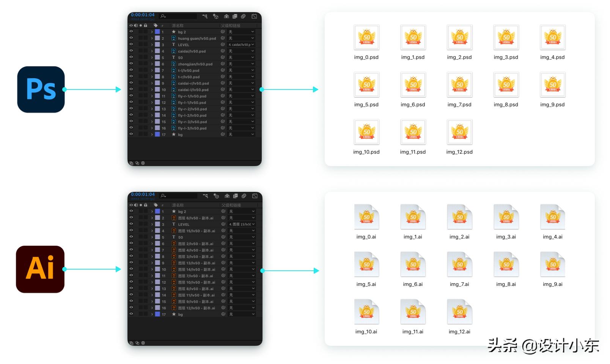Toggle visibility of 图层 6/lv50 - 副本.ai layer
The height and width of the screenshot is (364, 610).
pos(131,218)
